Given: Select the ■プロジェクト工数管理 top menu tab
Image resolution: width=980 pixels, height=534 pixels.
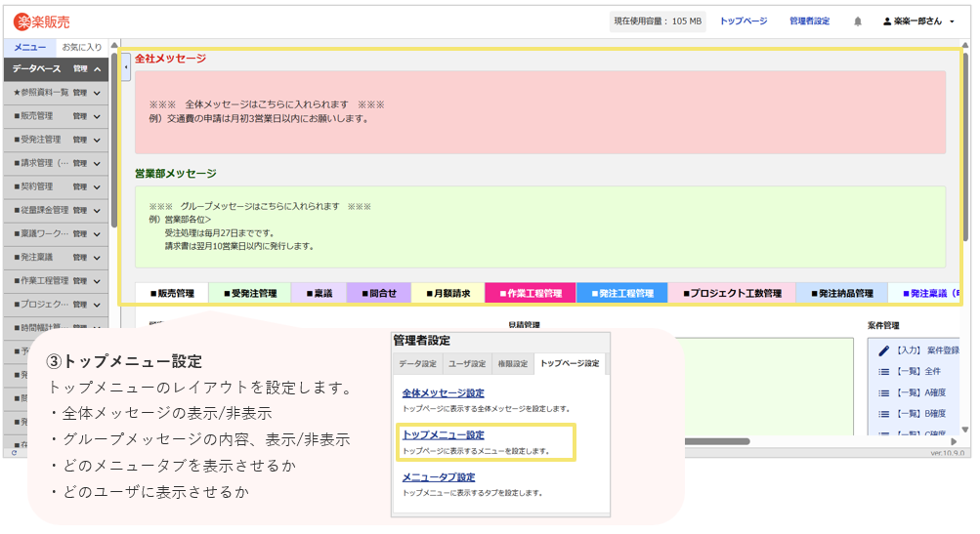Looking at the screenshot, I should tap(733, 293).
